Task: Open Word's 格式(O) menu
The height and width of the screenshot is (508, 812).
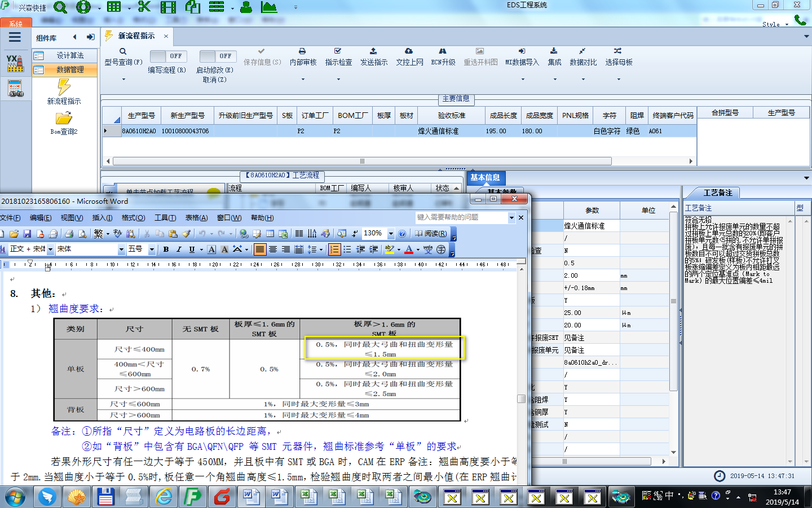Action: point(134,218)
